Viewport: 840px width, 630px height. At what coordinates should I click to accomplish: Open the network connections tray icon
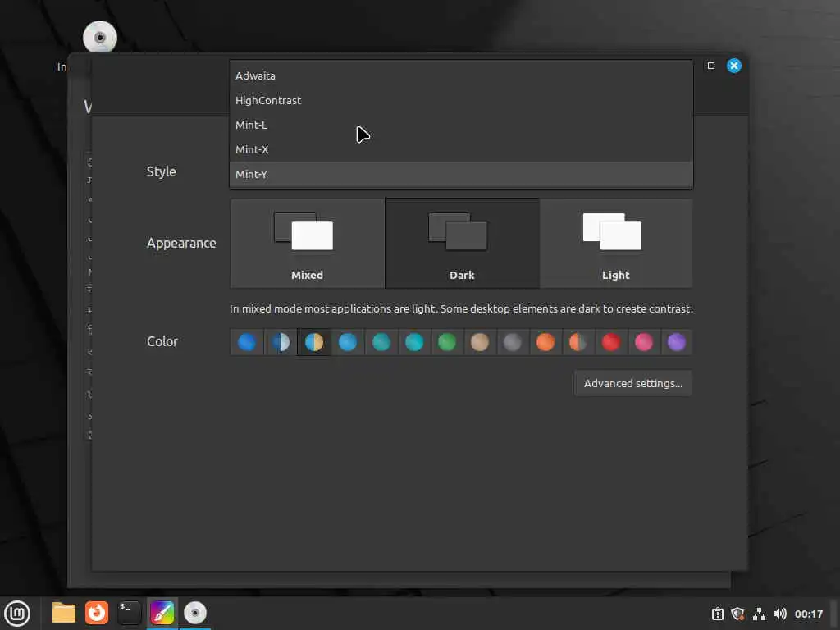759,614
